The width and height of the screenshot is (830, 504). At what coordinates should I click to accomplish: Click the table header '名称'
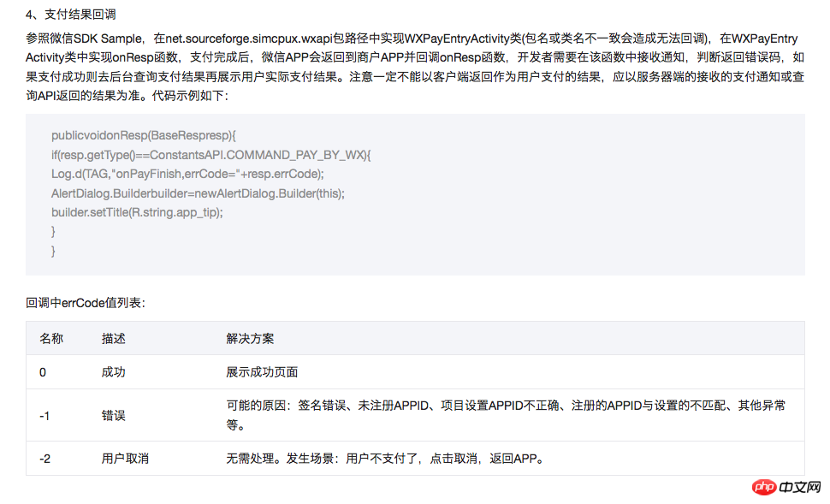[51, 339]
